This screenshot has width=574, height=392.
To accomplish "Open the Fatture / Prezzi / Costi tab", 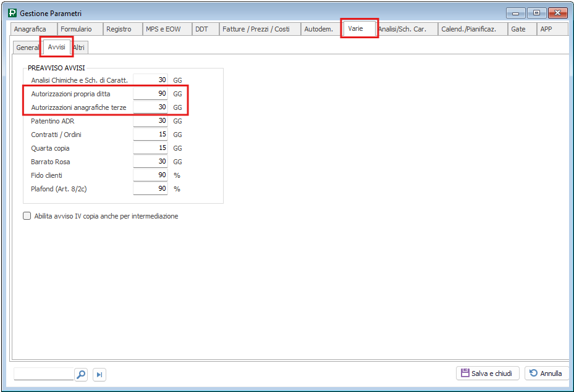I will coord(256,29).
